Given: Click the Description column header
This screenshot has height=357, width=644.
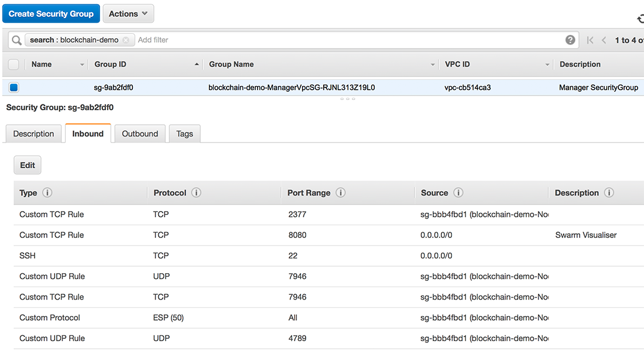Looking at the screenshot, I should click(580, 64).
